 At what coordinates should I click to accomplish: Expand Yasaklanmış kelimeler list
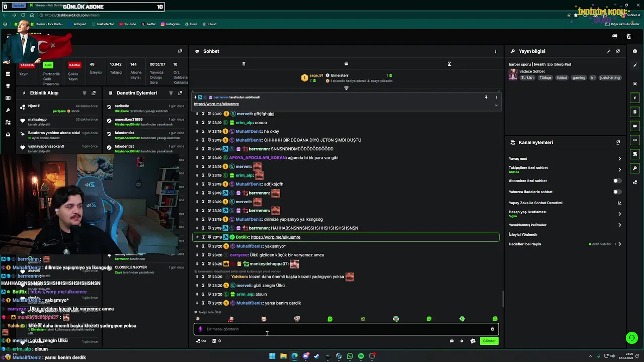619,225
